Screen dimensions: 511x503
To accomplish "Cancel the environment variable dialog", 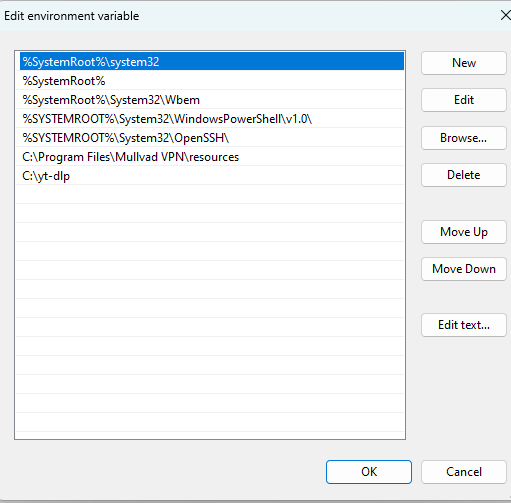I will (464, 472).
